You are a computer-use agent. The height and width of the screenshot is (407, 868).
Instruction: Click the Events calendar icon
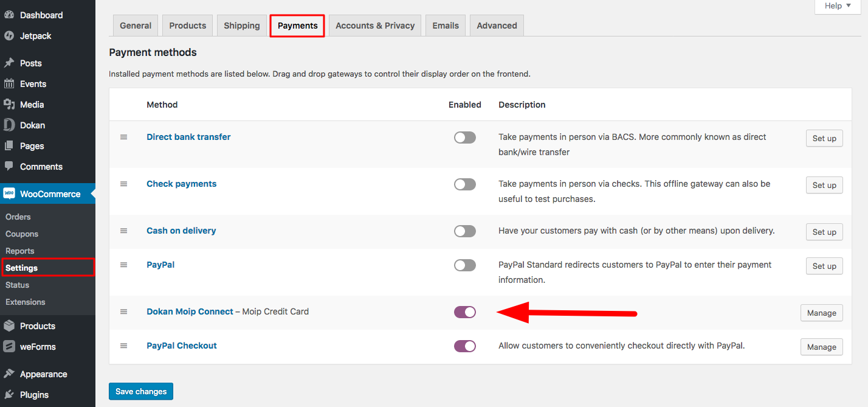click(x=9, y=84)
